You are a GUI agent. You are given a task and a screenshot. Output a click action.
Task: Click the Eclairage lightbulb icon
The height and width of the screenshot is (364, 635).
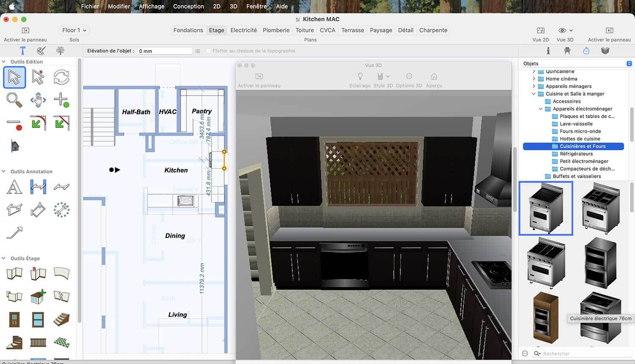[x=360, y=77]
